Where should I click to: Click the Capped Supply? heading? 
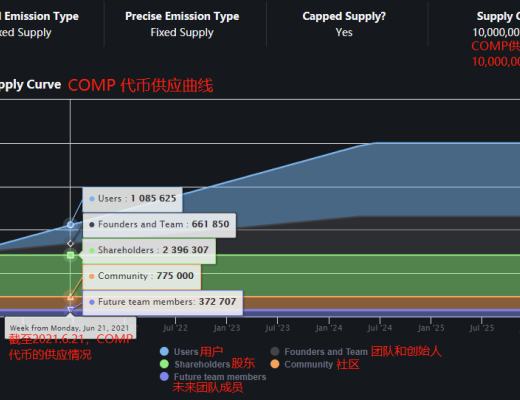(x=344, y=16)
